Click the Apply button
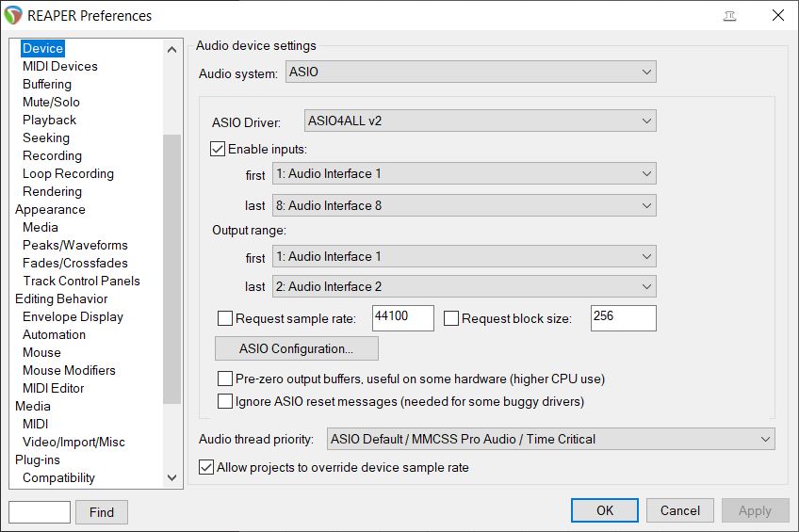Image resolution: width=799 pixels, height=532 pixels. coord(755,510)
